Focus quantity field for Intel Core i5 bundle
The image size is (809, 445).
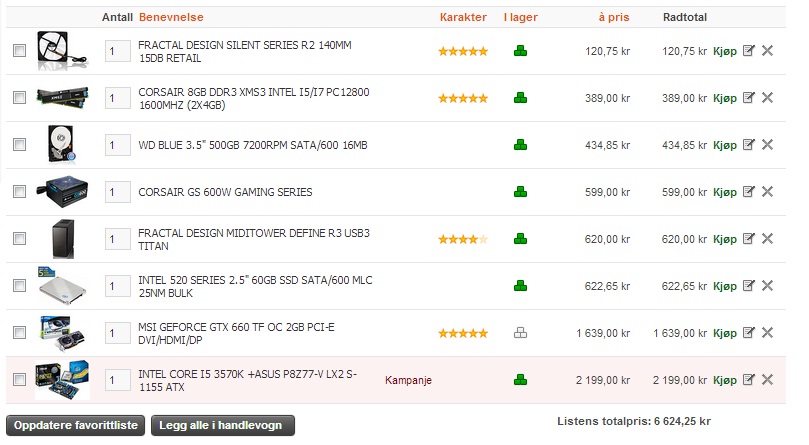(118, 380)
